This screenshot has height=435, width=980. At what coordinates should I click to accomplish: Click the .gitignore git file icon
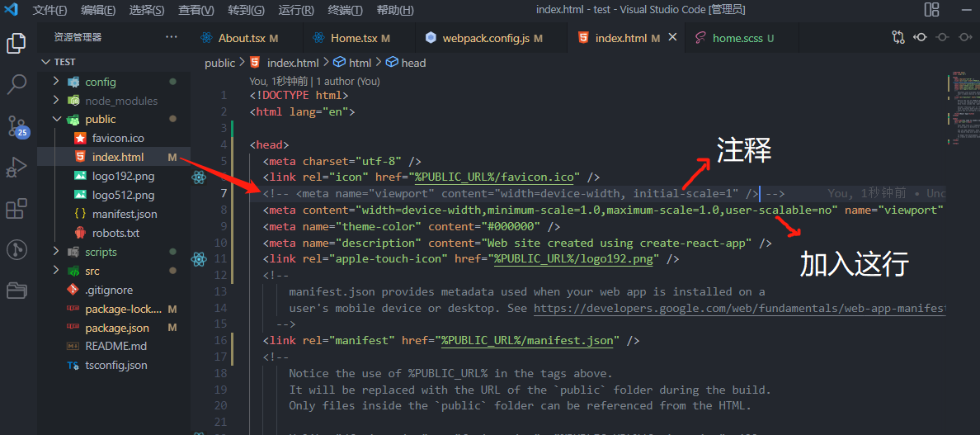(x=73, y=290)
